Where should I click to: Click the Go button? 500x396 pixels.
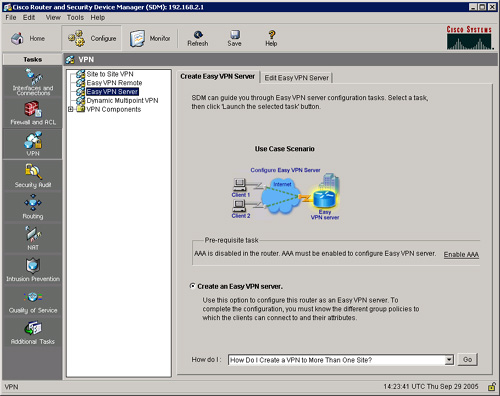pyautogui.click(x=467, y=360)
